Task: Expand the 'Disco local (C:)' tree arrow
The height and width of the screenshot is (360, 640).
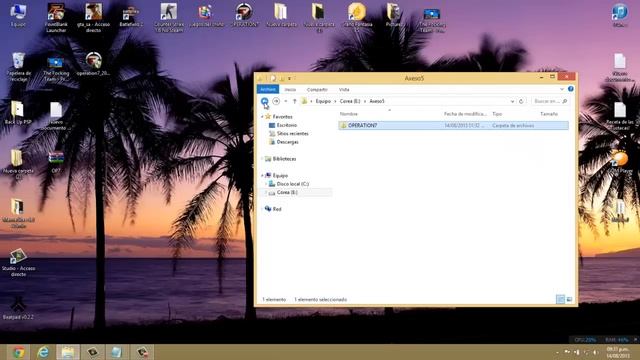Action: click(x=266, y=184)
